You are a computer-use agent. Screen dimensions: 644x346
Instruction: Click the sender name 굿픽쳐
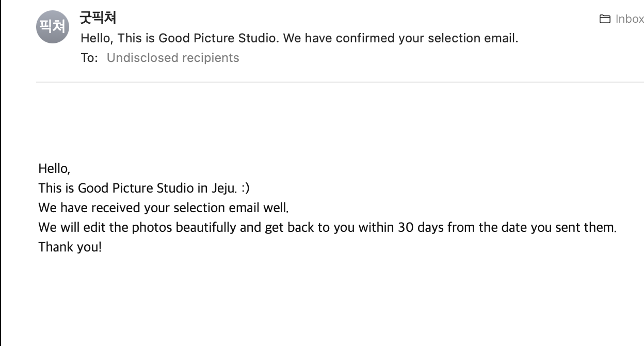[98, 18]
